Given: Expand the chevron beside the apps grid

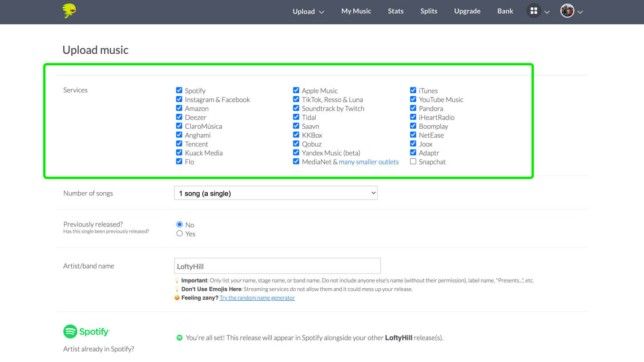Looking at the screenshot, I should click(x=547, y=12).
